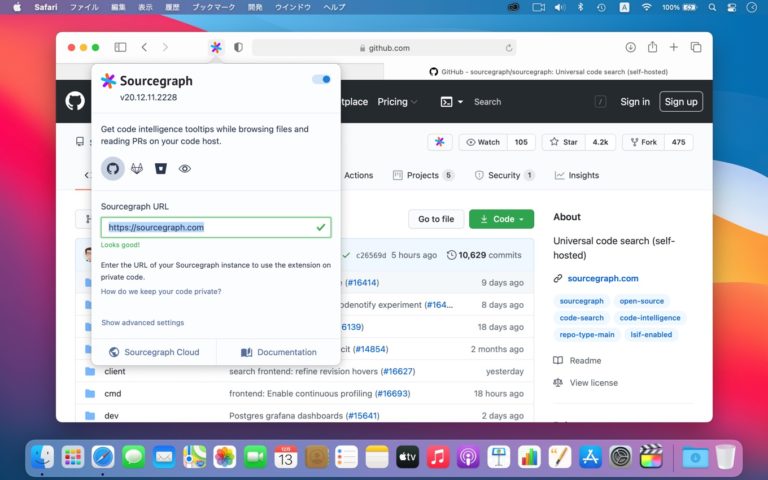Expand the green Code dropdown

click(x=502, y=219)
